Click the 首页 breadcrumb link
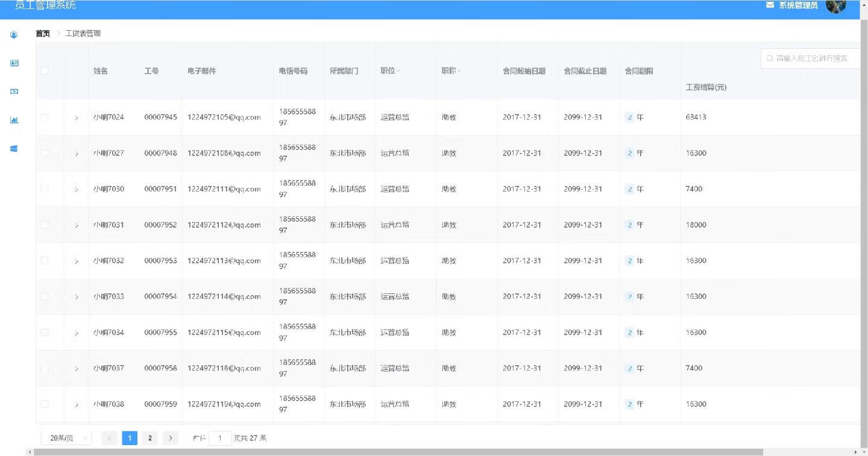Viewport: 868px width, 456px height. coord(43,34)
